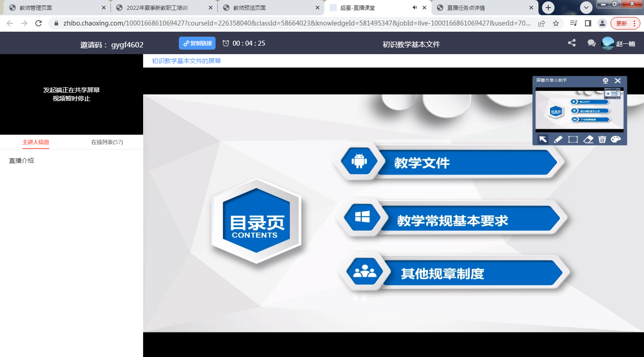Switch to the 在线列表(57) tab
644x357 pixels.
tap(107, 142)
